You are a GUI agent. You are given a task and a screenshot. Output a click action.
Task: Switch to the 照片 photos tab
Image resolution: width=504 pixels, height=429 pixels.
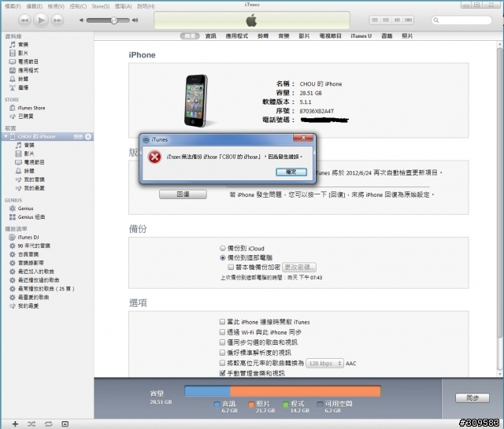click(x=407, y=36)
